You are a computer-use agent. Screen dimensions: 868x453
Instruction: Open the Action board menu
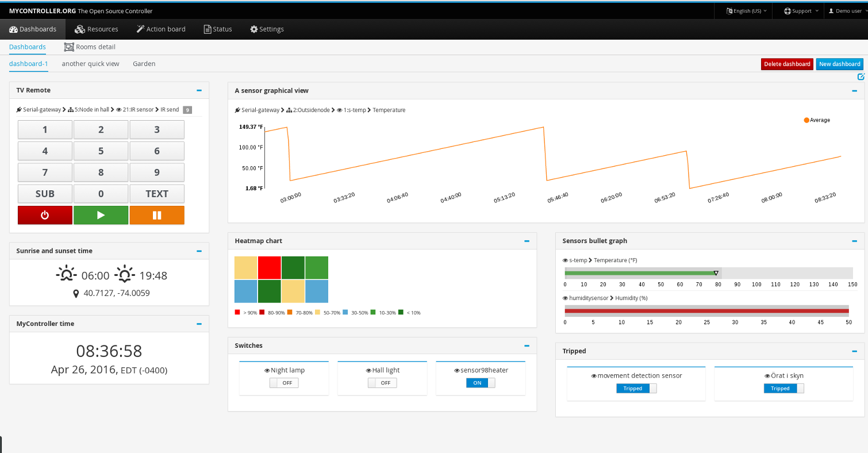161,29
